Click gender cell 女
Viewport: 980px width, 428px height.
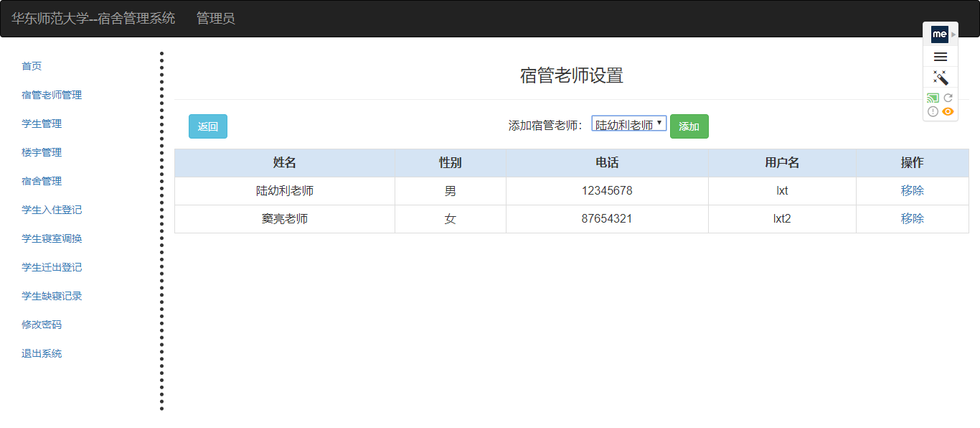451,219
